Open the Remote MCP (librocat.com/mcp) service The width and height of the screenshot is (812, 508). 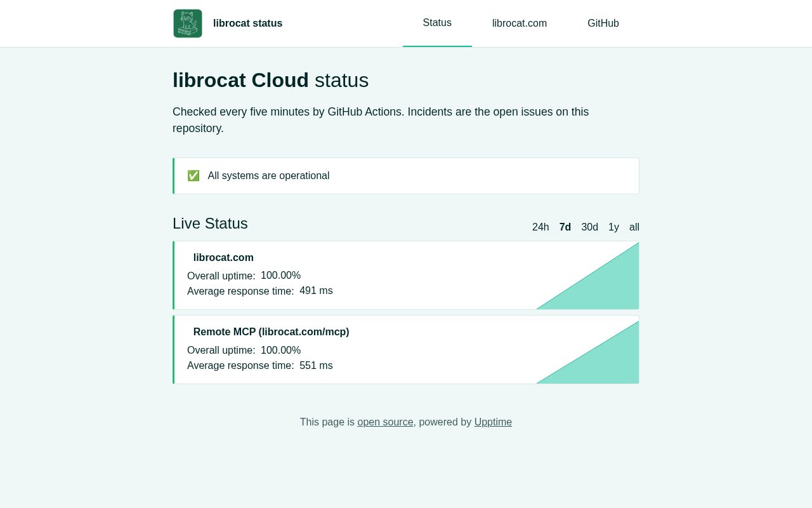(272, 332)
